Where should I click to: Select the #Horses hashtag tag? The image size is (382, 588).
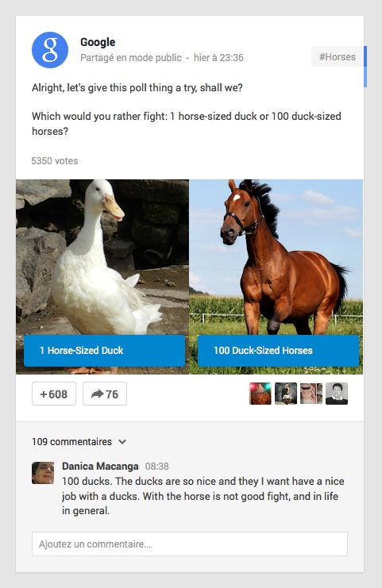pos(337,56)
